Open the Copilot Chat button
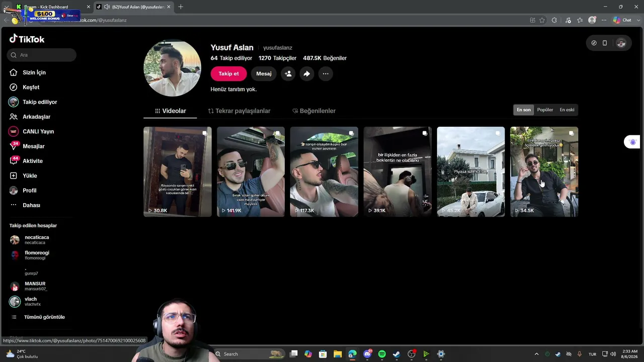The height and width of the screenshot is (362, 644). [x=622, y=20]
